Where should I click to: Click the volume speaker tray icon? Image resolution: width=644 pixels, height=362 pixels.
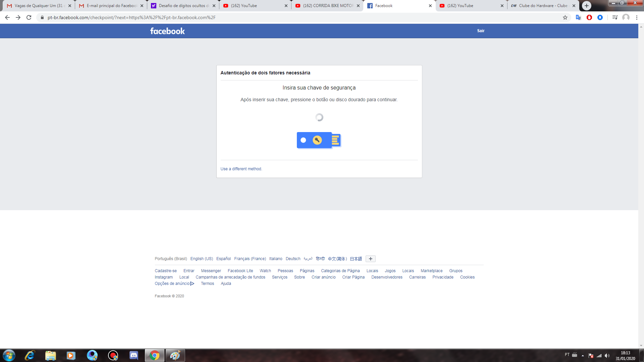pyautogui.click(x=607, y=356)
